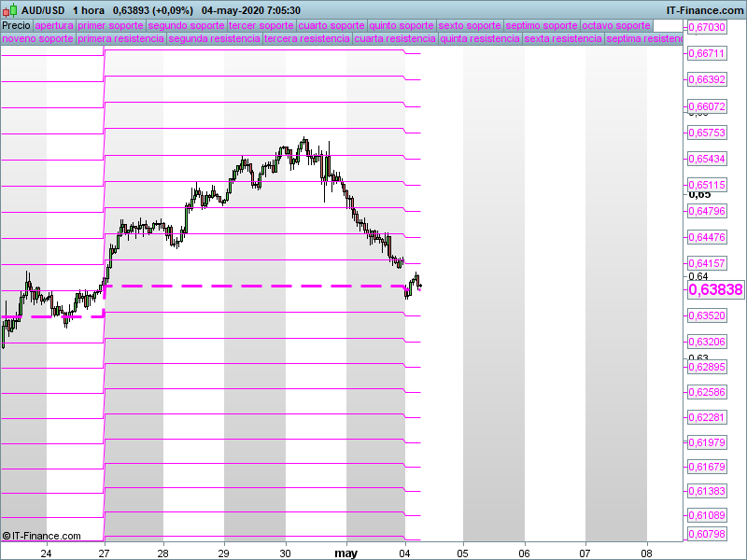The height and width of the screenshot is (560, 747).
Task: Click the 'cuarta resistencia' legend label
Action: [x=395, y=39]
